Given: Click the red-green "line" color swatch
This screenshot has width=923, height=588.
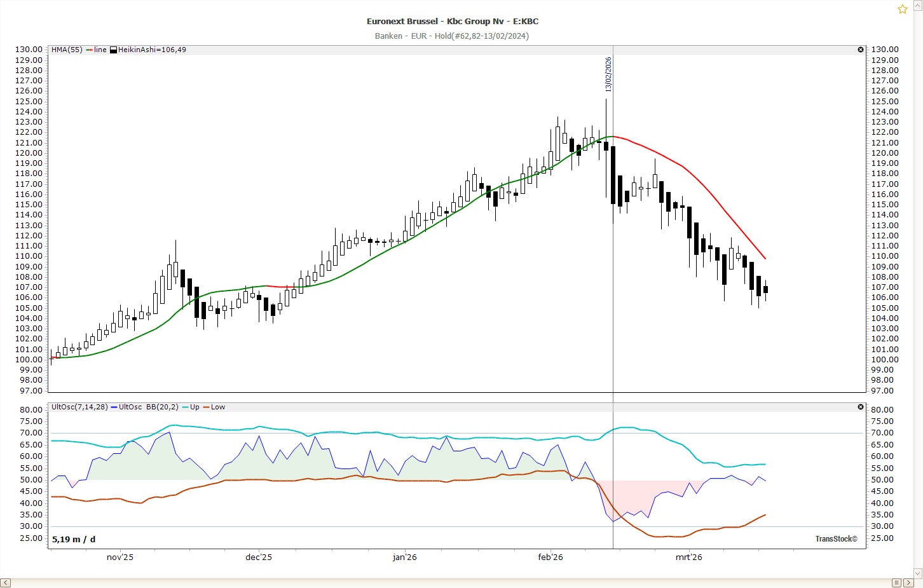Looking at the screenshot, I should pyautogui.click(x=90, y=49).
